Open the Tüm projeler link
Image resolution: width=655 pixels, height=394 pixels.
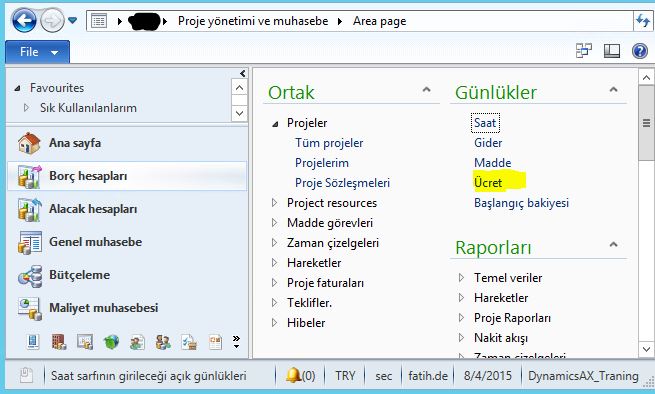click(329, 143)
